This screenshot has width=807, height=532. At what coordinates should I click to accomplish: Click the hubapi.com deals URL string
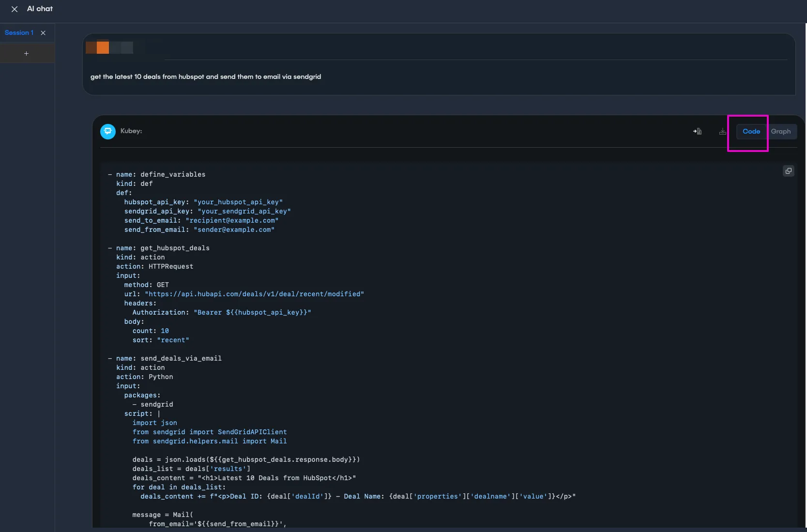255,294
